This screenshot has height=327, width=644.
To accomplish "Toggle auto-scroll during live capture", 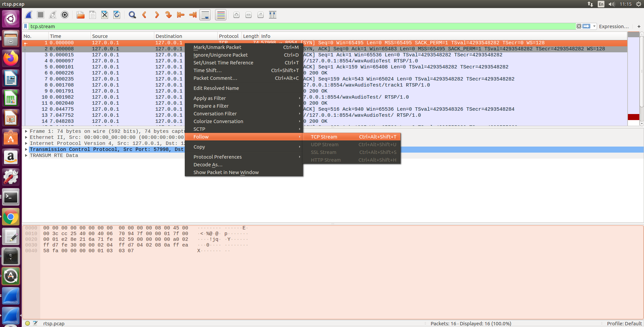I will coord(205,15).
